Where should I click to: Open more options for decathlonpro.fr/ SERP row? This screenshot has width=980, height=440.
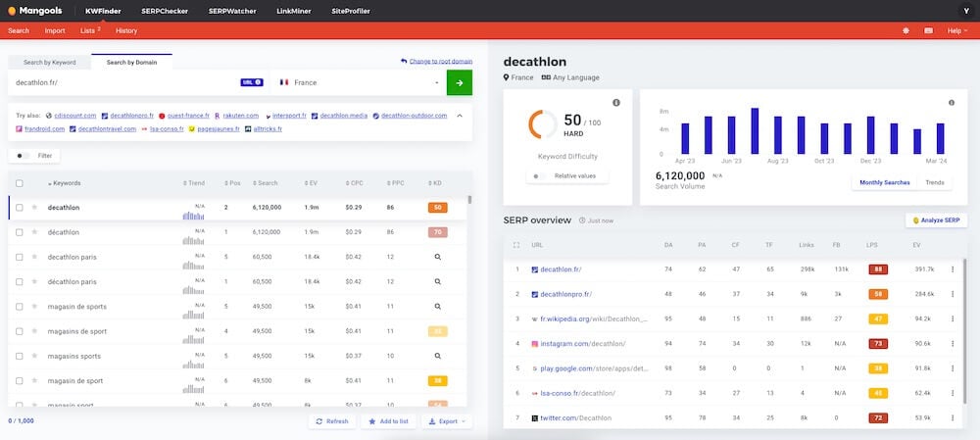point(953,294)
